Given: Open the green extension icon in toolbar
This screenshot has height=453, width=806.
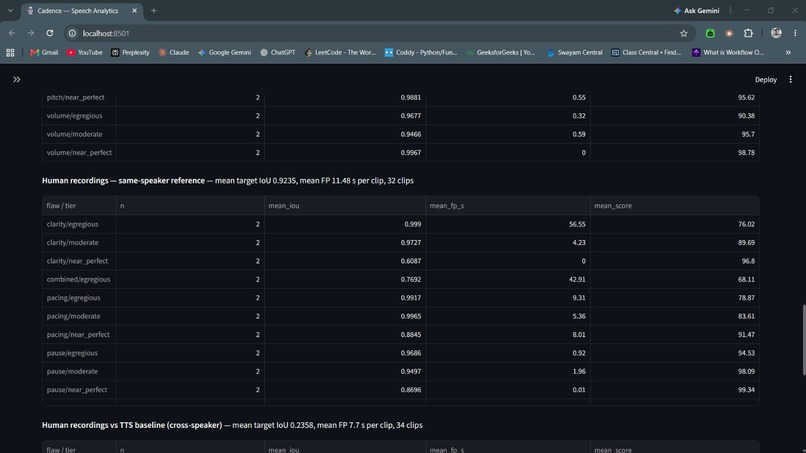Looking at the screenshot, I should click(x=710, y=33).
